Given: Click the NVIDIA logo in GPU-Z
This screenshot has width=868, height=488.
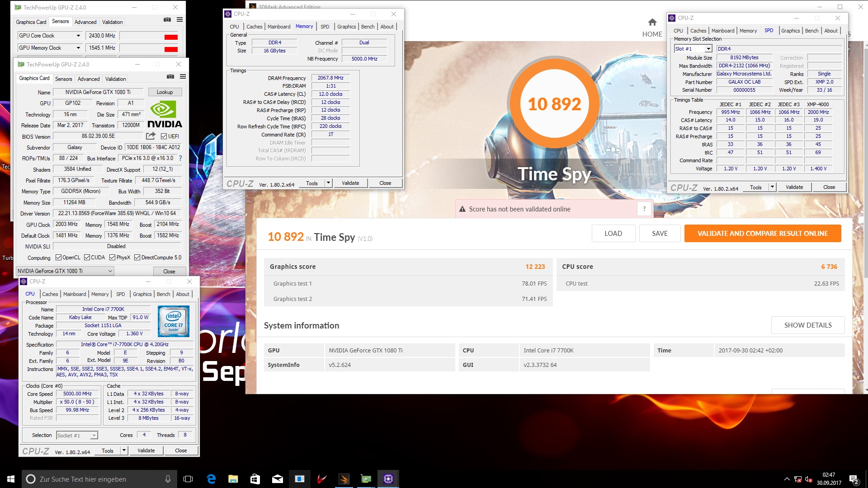Looking at the screenshot, I should point(165,115).
